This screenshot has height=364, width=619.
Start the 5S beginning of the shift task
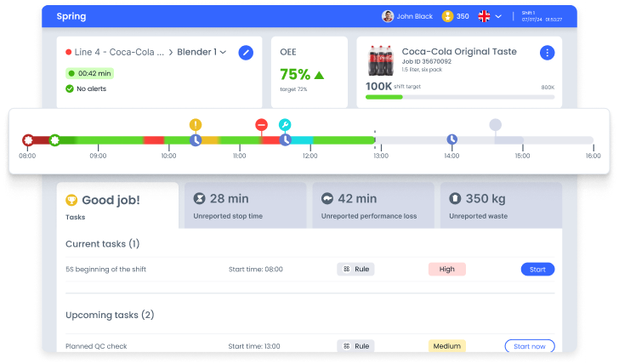(537, 270)
